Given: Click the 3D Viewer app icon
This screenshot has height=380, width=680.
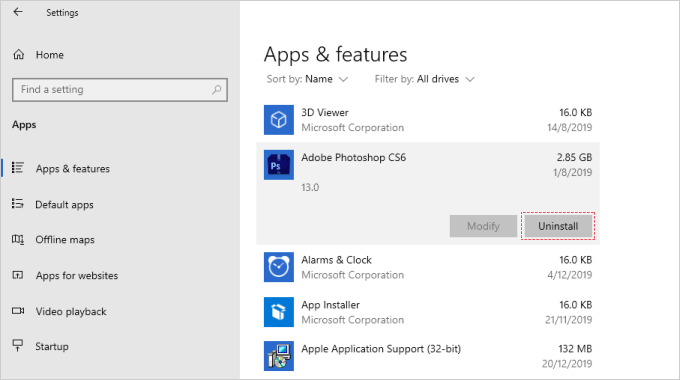Looking at the screenshot, I should click(x=279, y=120).
